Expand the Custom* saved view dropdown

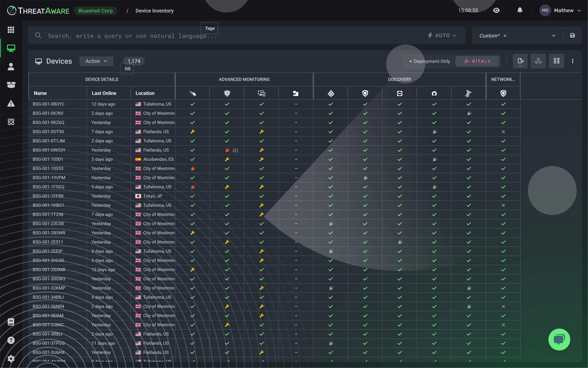pyautogui.click(x=553, y=36)
